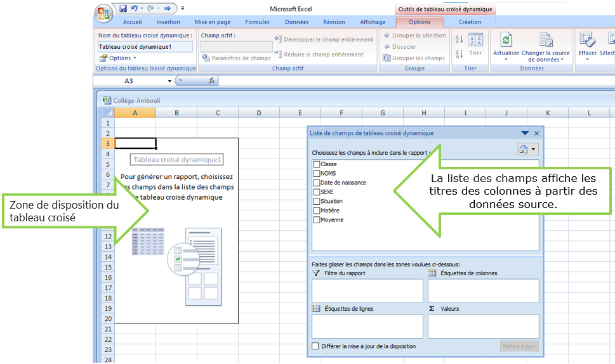Expand the Actualiser dropdown arrow
Screen dimensions: 615x364
point(506,60)
